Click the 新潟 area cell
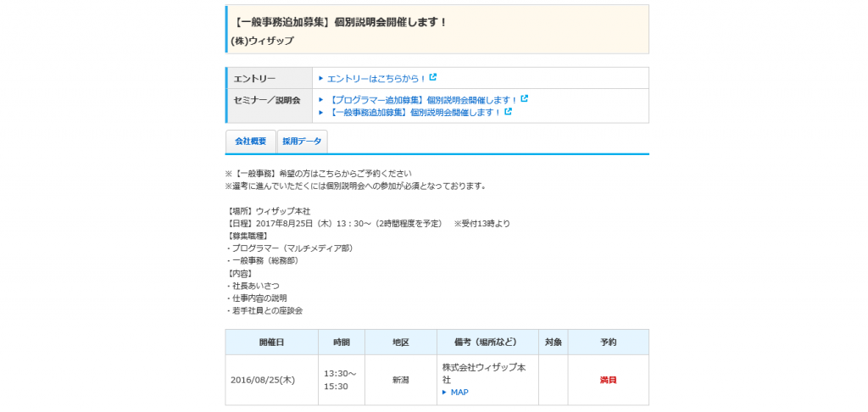Screen dimensions: 868x412 (401, 380)
